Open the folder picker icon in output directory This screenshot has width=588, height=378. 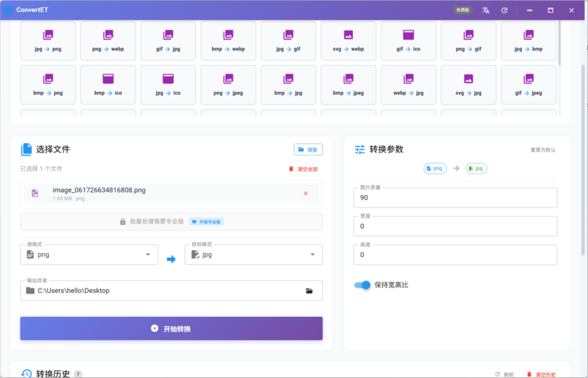pyautogui.click(x=309, y=291)
